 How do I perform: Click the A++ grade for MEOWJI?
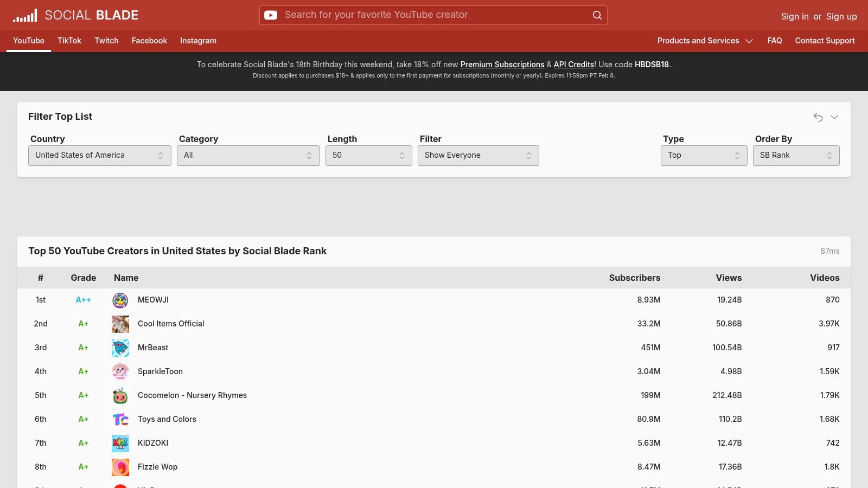point(84,300)
